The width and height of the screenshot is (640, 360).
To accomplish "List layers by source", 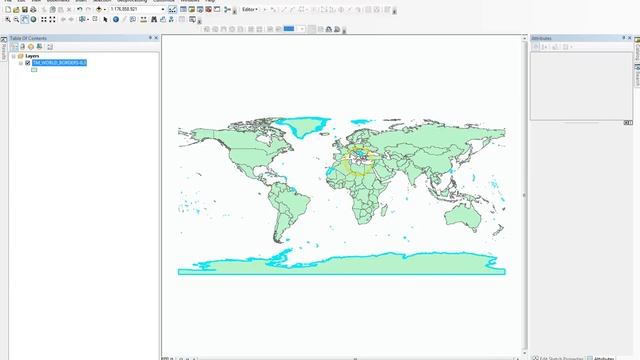I will click(x=22, y=47).
